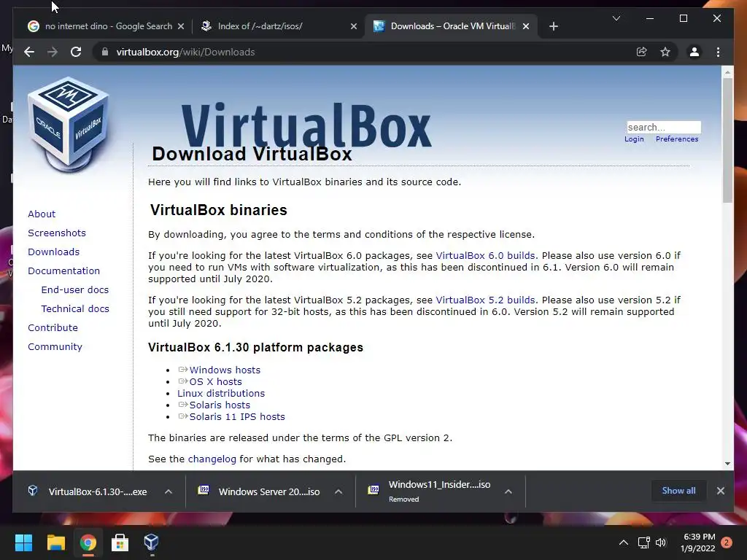
Task: Open VirtualBox from the taskbar
Action: point(151,542)
